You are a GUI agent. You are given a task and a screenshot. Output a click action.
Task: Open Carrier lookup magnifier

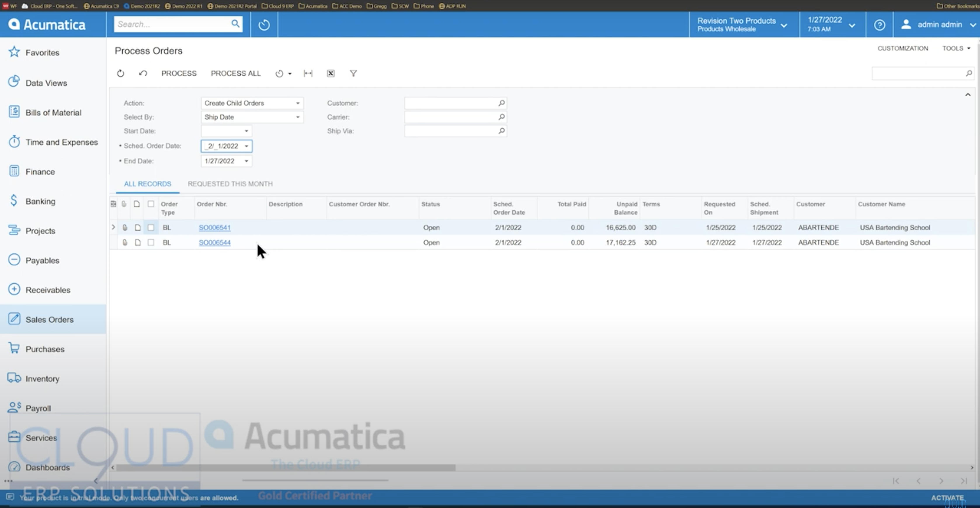501,117
